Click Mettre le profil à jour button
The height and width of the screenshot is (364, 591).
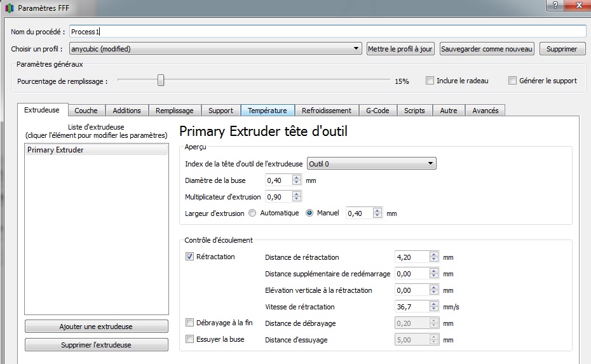pos(400,49)
